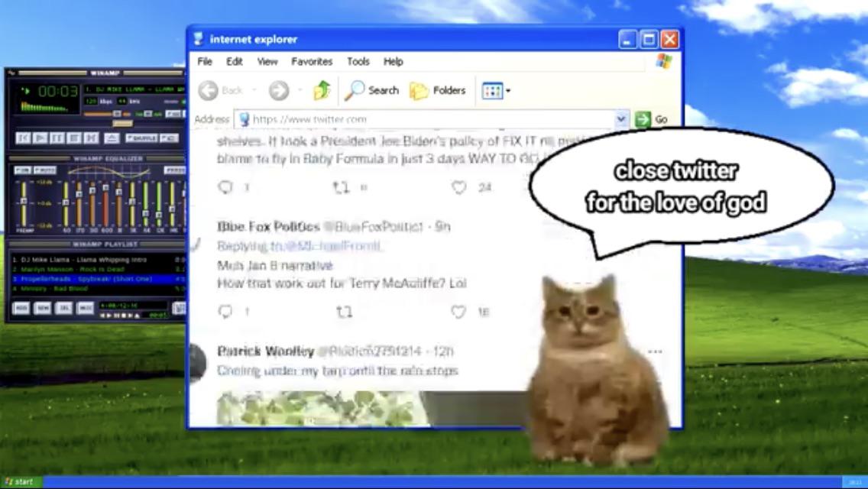Click playlist ADD button
The image size is (868, 489).
pyautogui.click(x=21, y=308)
